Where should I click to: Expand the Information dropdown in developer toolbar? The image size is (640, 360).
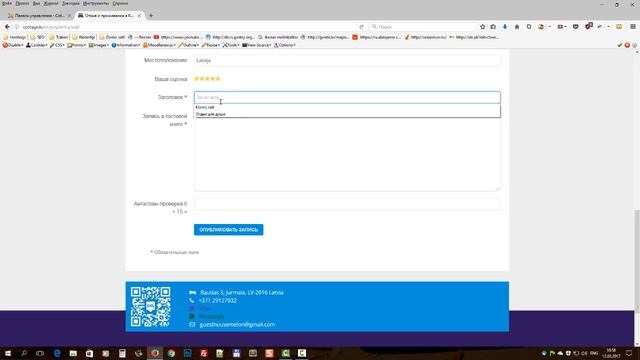(x=126, y=45)
